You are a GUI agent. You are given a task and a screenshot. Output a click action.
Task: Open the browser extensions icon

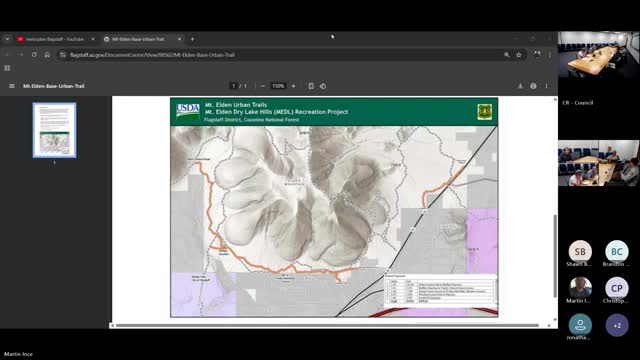(537, 55)
